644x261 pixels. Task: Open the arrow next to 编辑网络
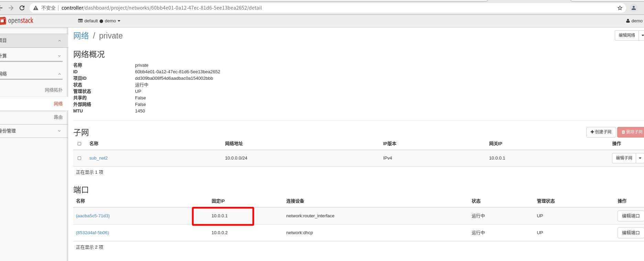pyautogui.click(x=642, y=35)
